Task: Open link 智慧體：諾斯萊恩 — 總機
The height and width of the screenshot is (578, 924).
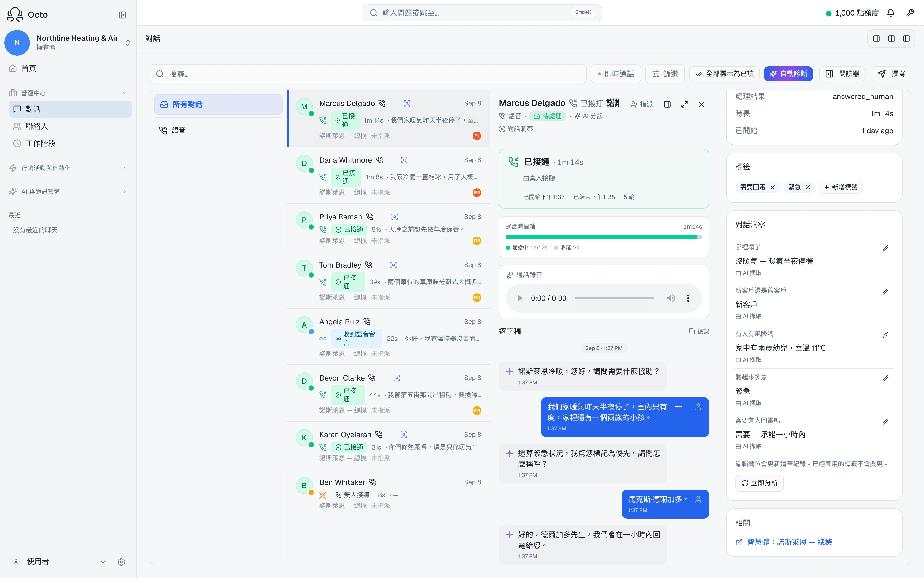Action: pyautogui.click(x=784, y=542)
